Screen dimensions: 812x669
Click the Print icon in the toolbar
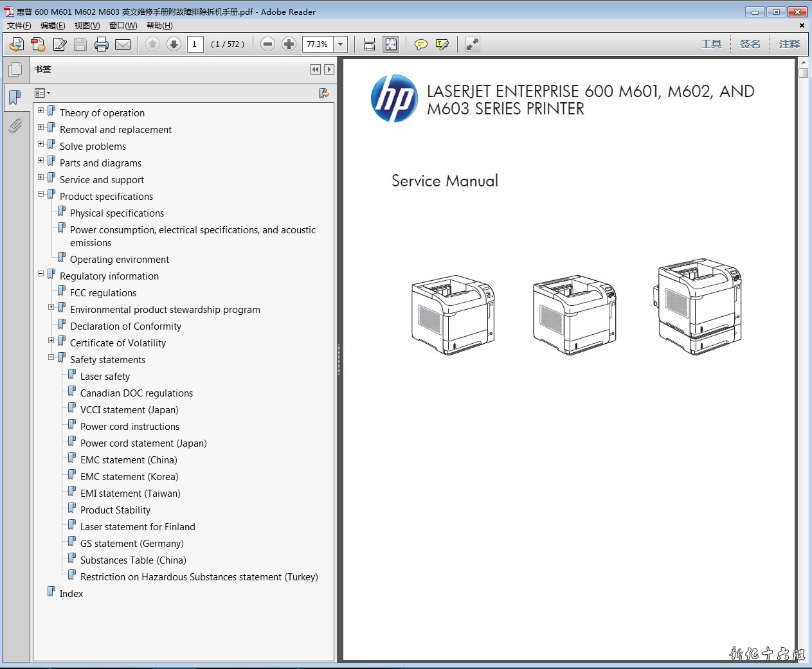[x=101, y=44]
